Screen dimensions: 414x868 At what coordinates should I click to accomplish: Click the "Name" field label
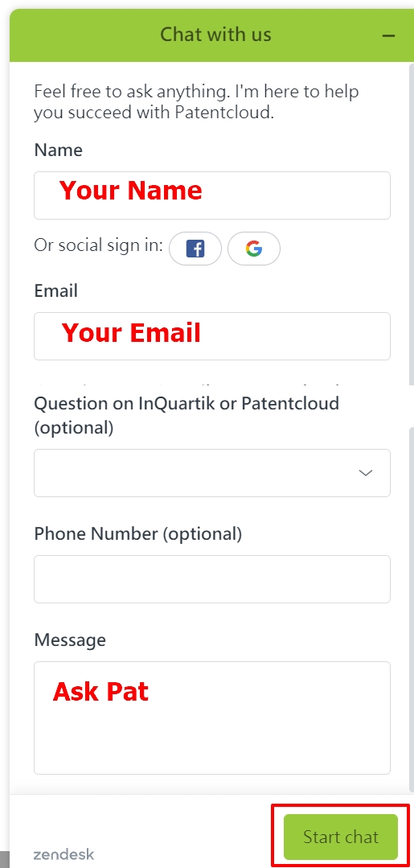(58, 150)
